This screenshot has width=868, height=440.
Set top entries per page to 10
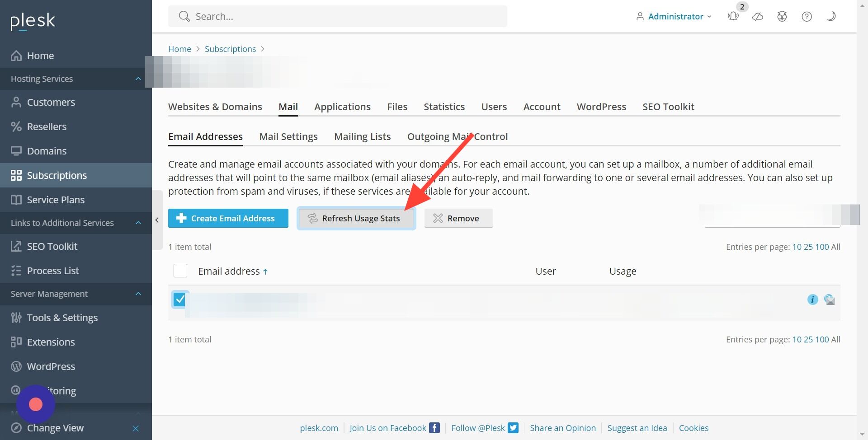point(797,247)
